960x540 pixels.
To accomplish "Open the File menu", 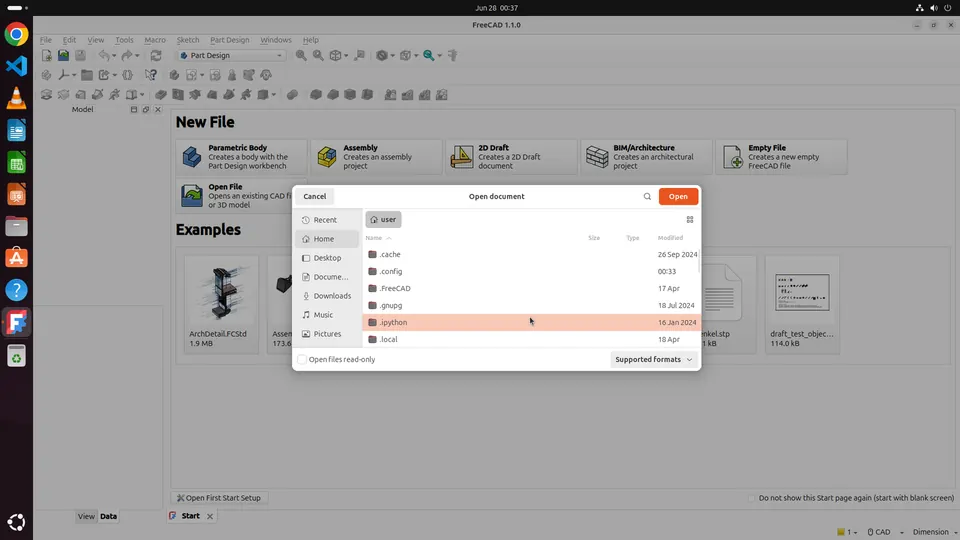I will coord(46,40).
